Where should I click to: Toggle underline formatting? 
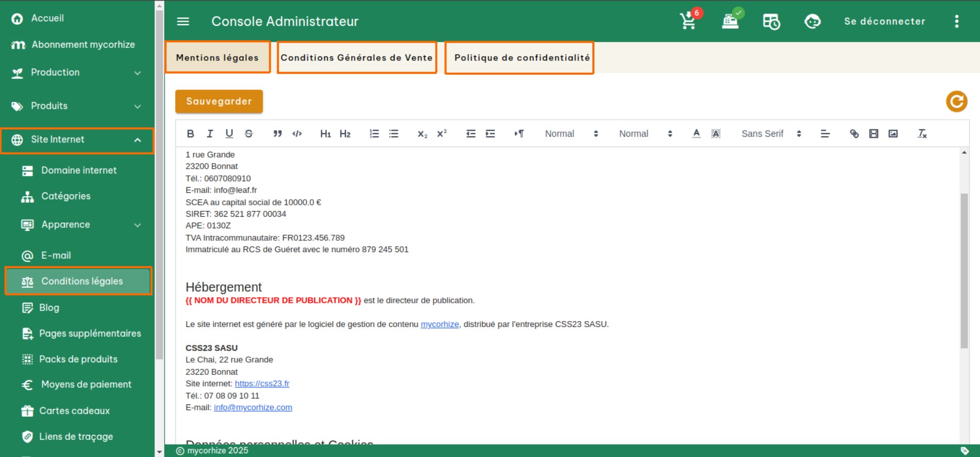229,134
